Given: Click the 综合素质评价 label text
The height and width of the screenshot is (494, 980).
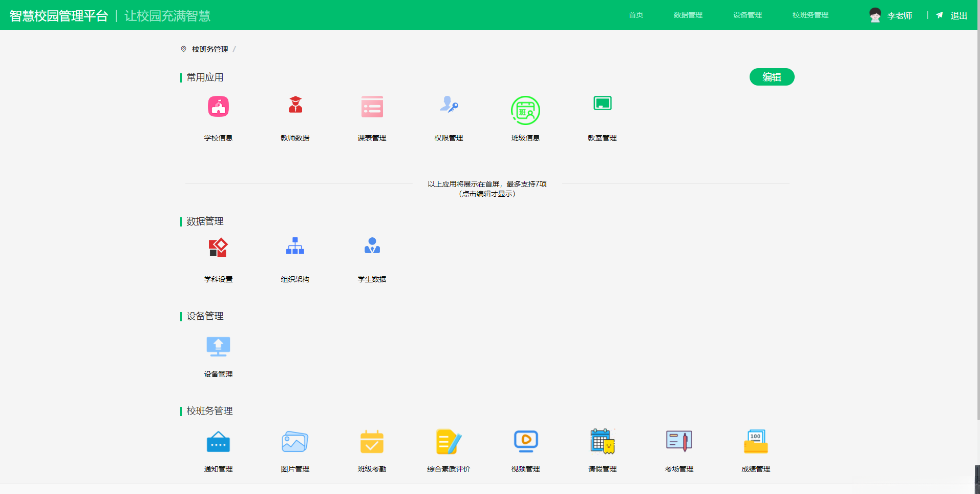Looking at the screenshot, I should click(449, 469).
